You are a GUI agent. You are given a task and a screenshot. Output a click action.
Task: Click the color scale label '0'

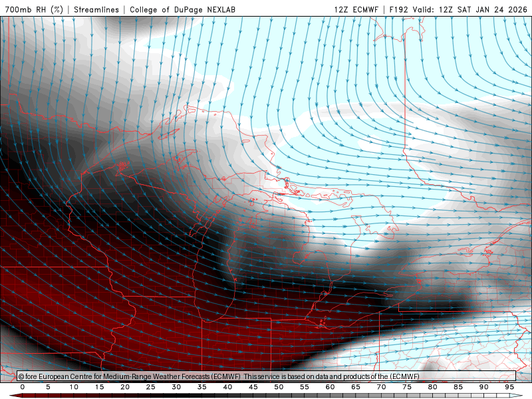[23, 387]
